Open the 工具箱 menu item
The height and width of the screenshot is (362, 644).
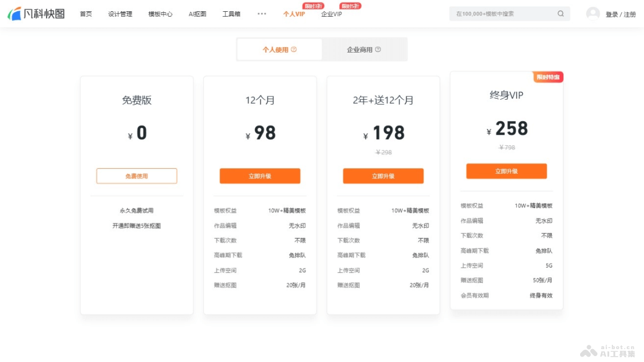[231, 14]
